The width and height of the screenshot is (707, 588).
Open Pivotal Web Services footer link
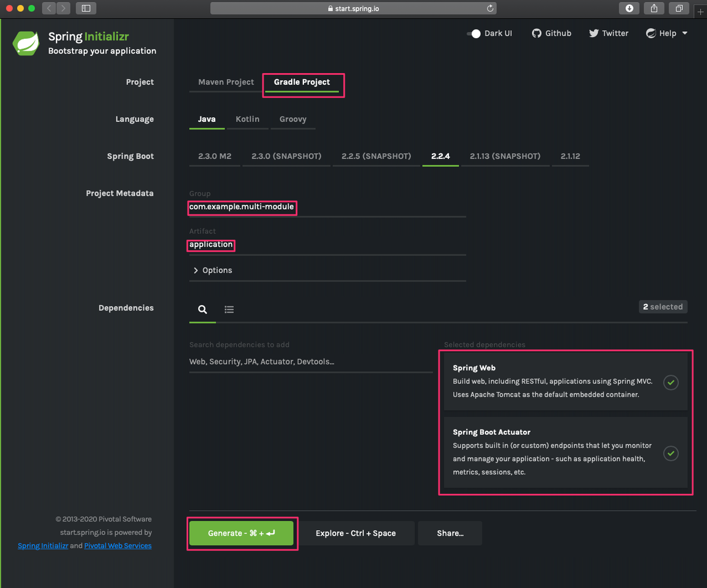[118, 546]
